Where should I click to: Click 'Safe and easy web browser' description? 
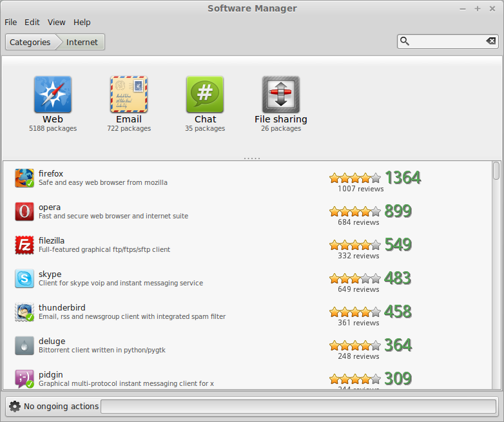click(103, 182)
